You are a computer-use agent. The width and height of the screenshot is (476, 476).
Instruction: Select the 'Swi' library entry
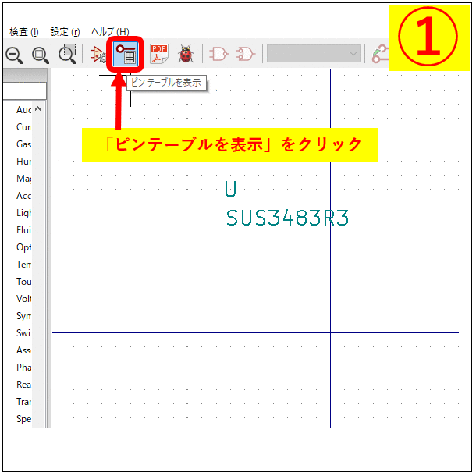coord(23,333)
